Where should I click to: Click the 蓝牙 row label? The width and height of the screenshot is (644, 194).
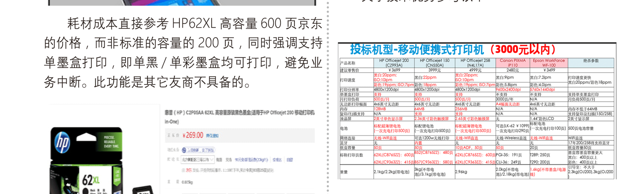(344, 143)
